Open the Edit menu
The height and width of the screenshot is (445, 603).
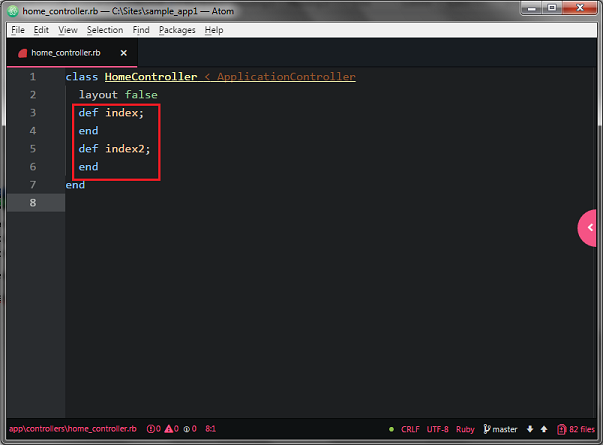41,30
